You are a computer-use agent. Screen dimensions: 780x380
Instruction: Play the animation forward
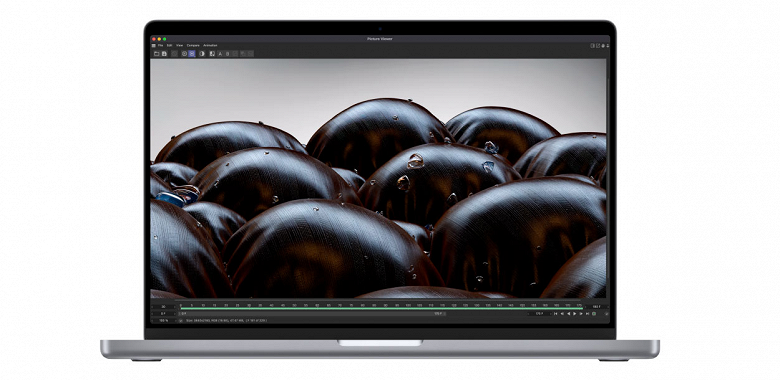(575, 314)
